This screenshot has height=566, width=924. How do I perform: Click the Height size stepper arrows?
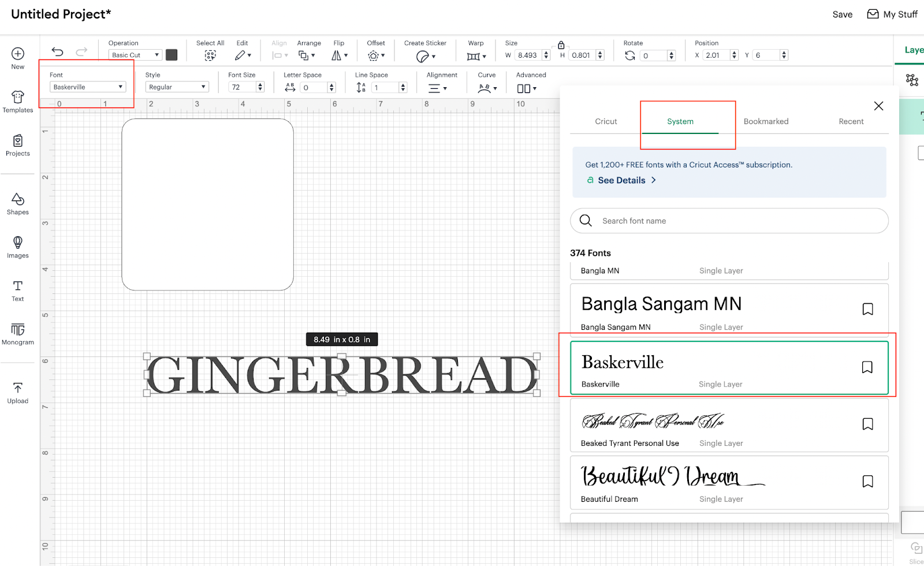point(600,55)
